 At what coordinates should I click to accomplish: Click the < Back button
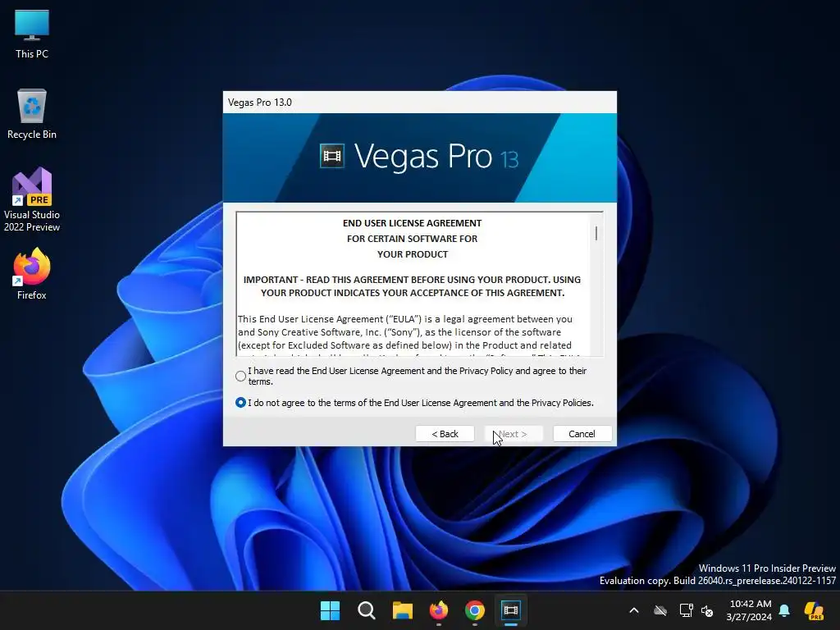[445, 434]
